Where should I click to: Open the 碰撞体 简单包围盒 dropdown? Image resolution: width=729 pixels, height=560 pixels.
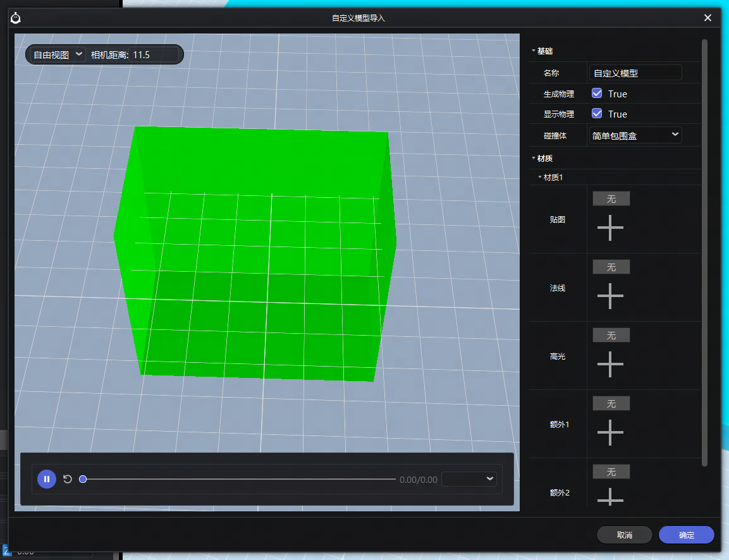635,135
